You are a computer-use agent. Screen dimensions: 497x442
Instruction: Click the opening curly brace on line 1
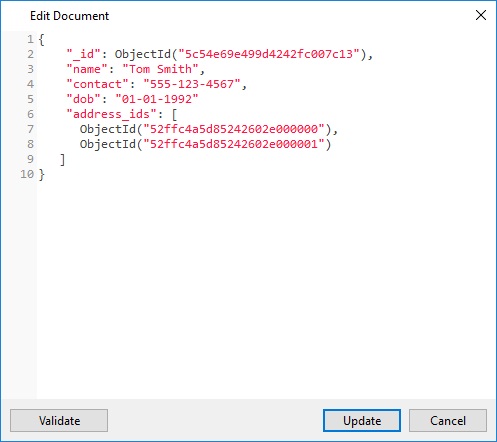click(41, 40)
